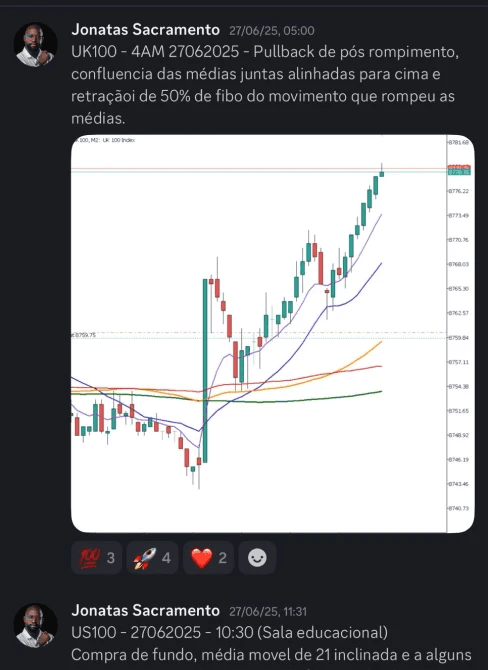Click the Jonatas Sacramento username on UK100 post
Screen dimensions: 488x670
pyautogui.click(x=145, y=30)
